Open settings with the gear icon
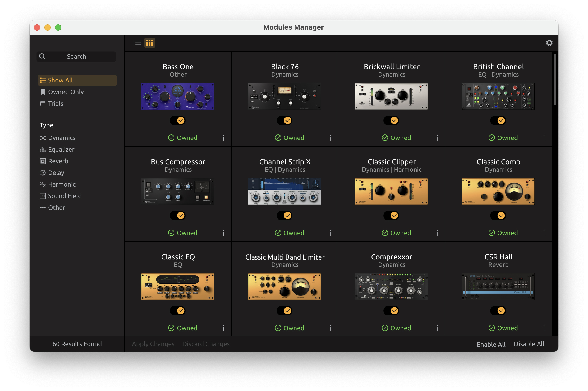The image size is (588, 391). [x=549, y=43]
